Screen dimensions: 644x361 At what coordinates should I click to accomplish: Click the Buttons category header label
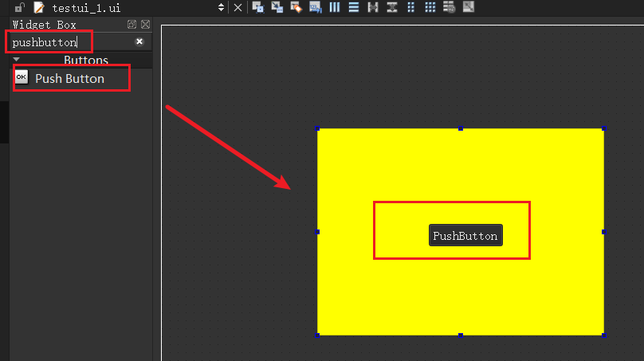pyautogui.click(x=86, y=61)
